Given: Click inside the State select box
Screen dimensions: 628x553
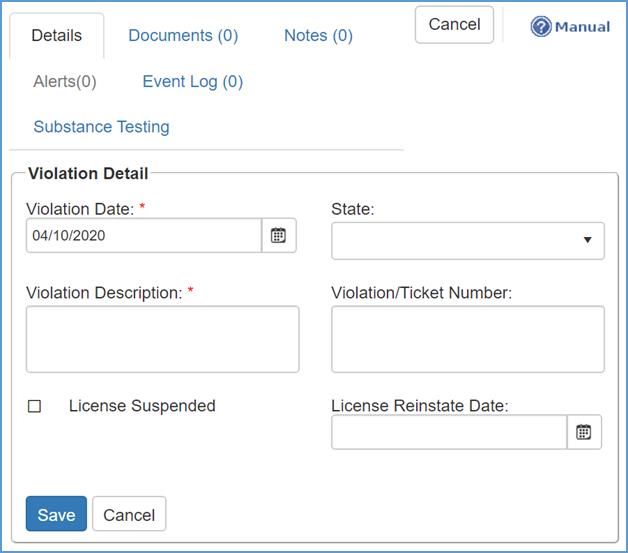Looking at the screenshot, I should coord(456,241).
